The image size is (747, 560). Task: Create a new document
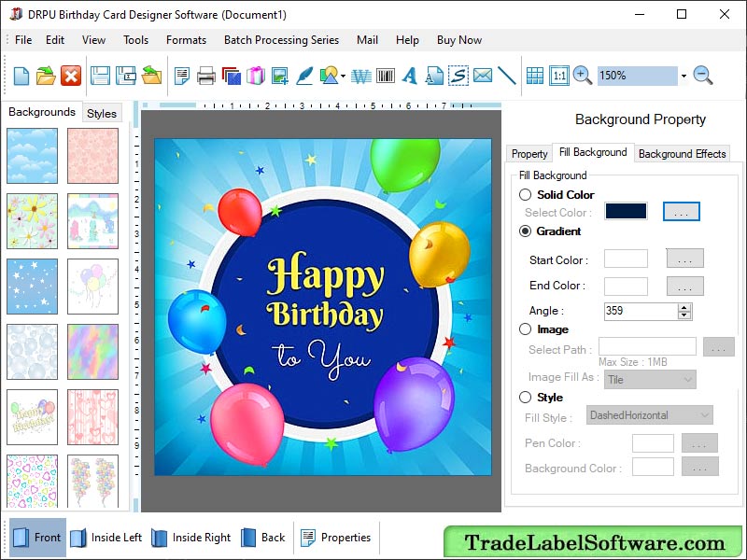point(21,76)
